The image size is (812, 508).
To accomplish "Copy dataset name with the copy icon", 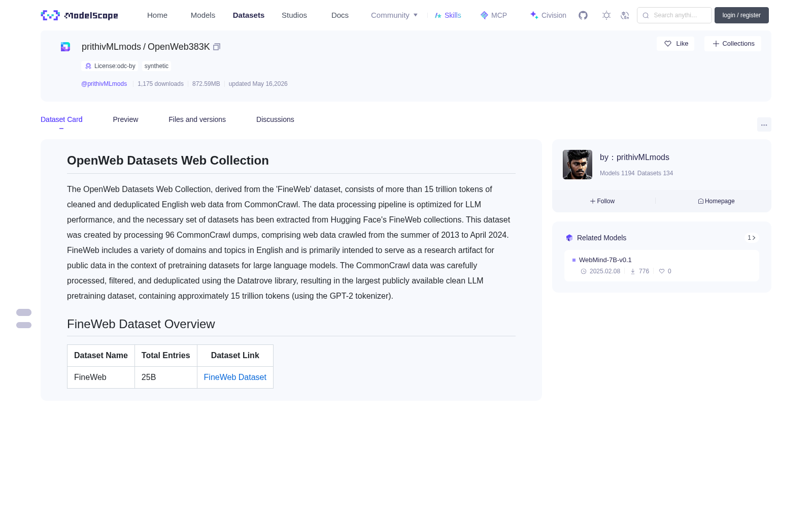I will point(217,47).
